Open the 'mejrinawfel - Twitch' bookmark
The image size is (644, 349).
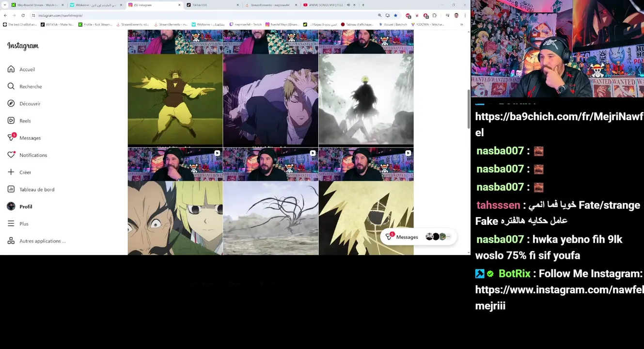coord(246,24)
